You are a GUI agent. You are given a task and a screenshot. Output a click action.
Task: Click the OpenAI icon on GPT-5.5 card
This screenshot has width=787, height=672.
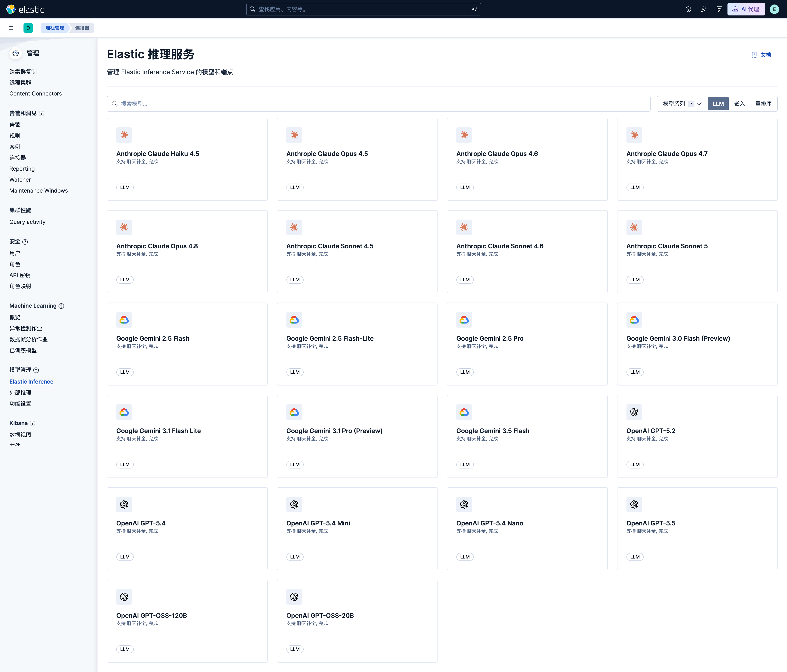[634, 504]
